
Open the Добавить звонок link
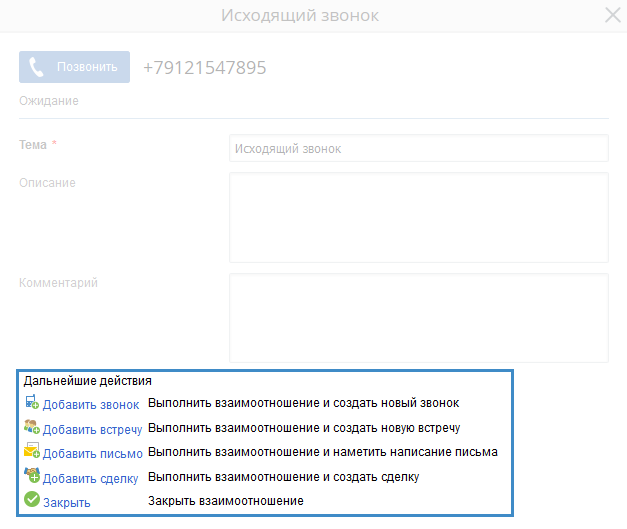[x=91, y=405]
